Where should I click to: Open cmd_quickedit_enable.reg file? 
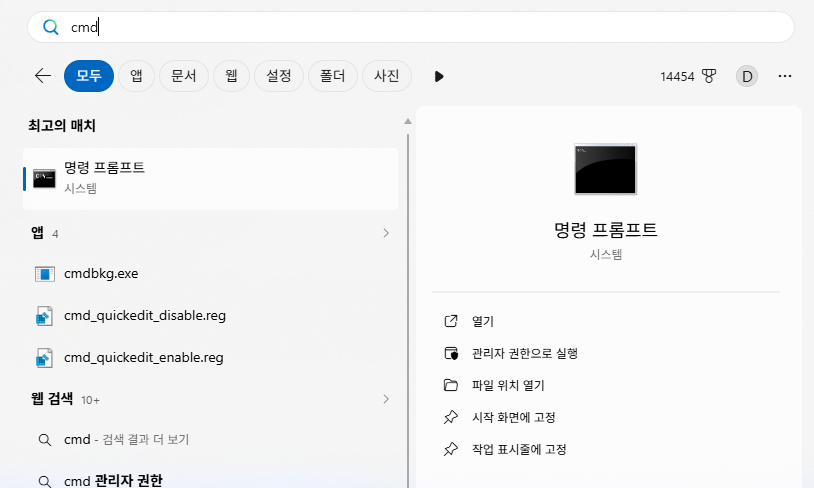210,358
